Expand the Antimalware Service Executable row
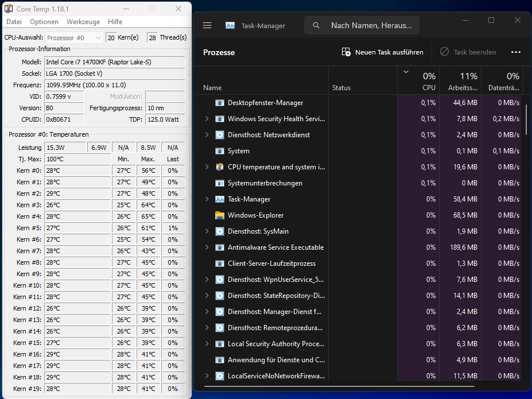 207,247
